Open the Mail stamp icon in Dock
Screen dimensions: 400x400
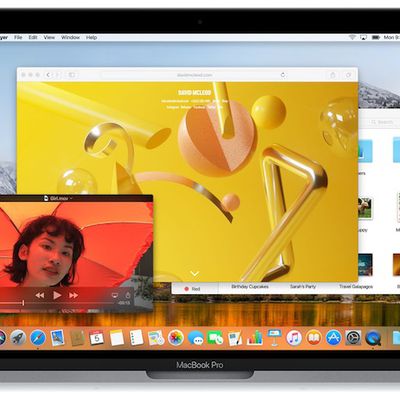(x=57, y=338)
